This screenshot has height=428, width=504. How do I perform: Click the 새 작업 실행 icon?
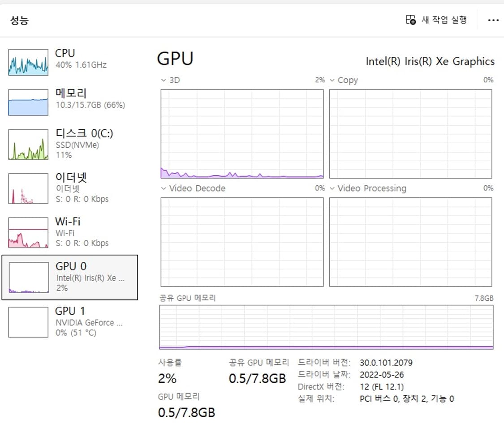point(409,20)
